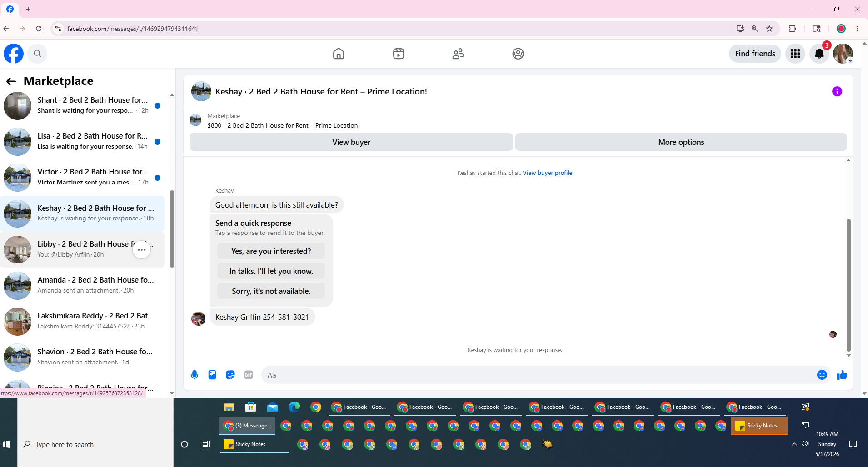Click the address bar URL
The width and height of the screenshot is (868, 467).
133,29
